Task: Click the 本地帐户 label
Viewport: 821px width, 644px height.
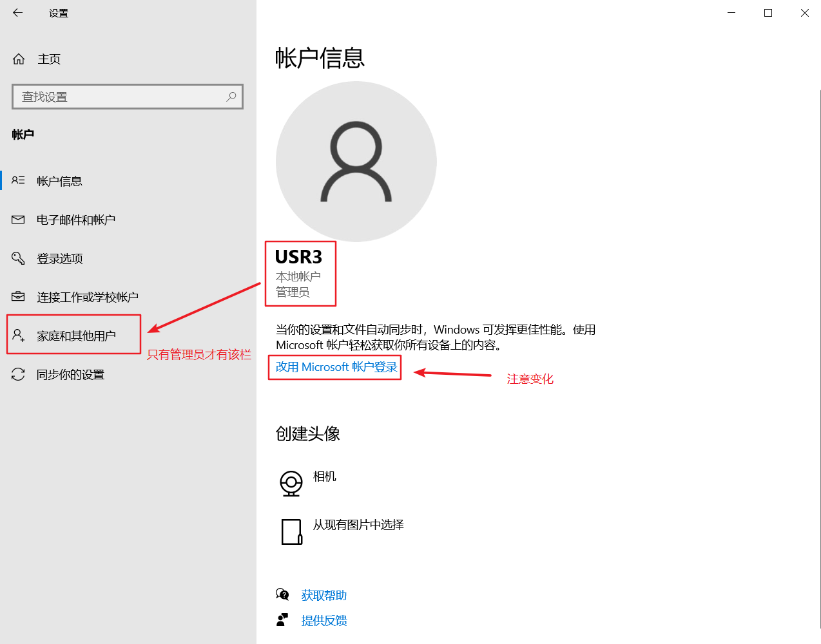Action: pyautogui.click(x=298, y=276)
